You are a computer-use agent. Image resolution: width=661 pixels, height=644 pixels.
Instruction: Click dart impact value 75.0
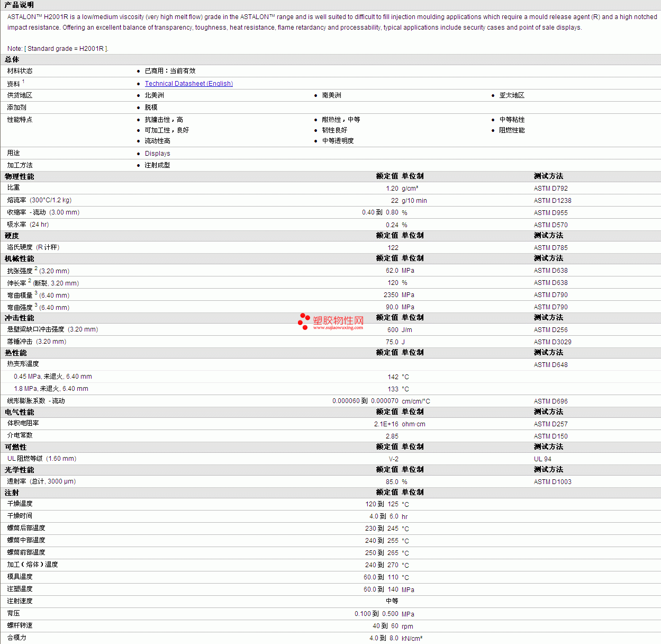392,342
